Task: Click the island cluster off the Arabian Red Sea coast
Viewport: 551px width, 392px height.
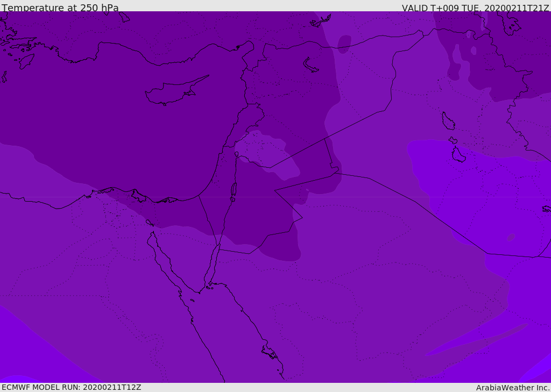Action: pyautogui.click(x=269, y=352)
